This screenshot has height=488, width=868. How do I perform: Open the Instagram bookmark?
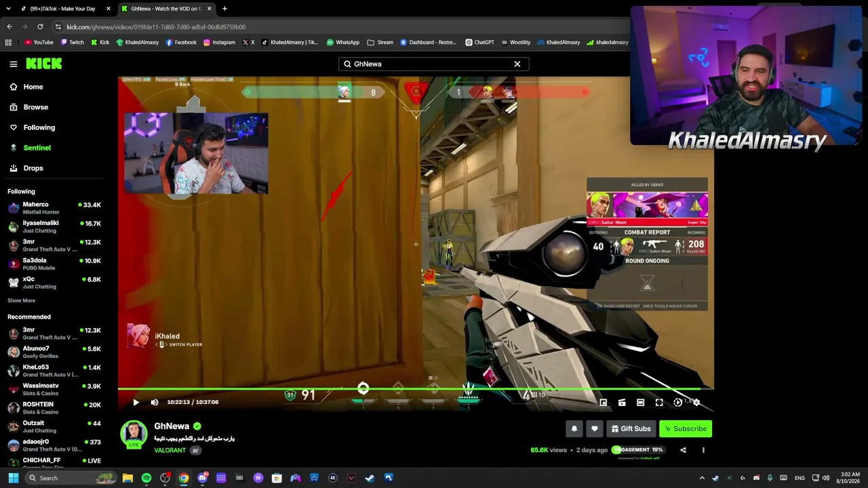[219, 42]
